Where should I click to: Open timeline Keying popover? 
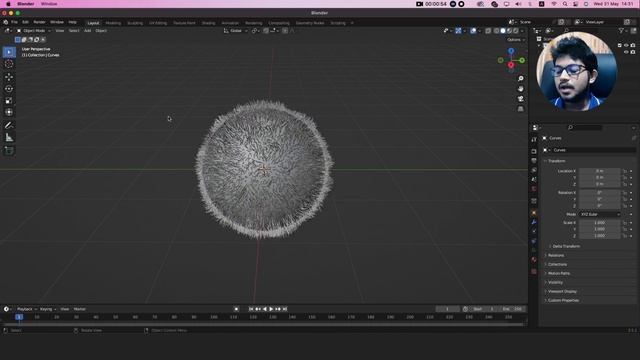[48, 309]
